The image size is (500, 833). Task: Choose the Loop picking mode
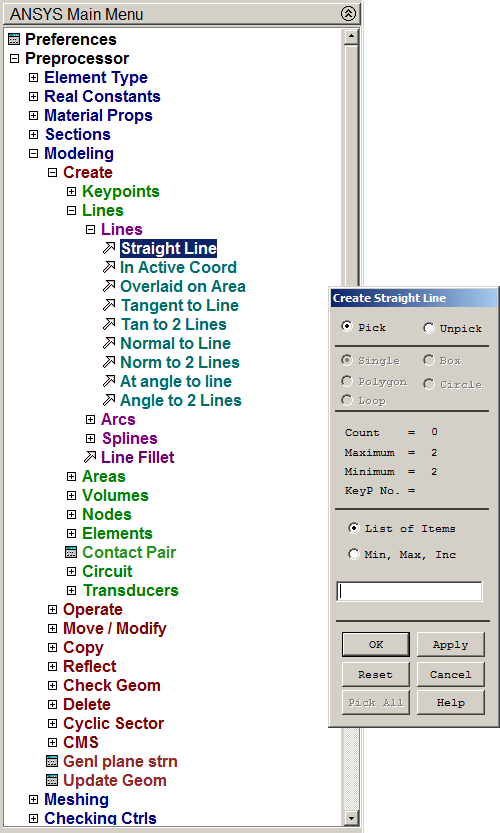tap(346, 400)
